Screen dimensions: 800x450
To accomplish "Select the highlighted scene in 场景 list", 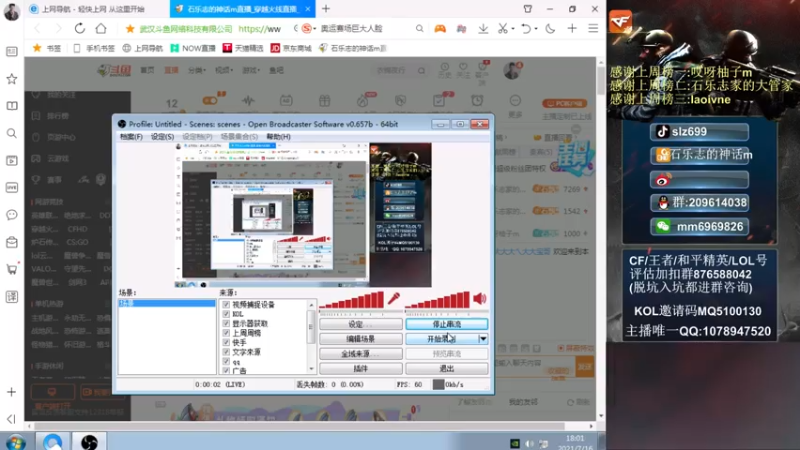I will pyautogui.click(x=167, y=303).
